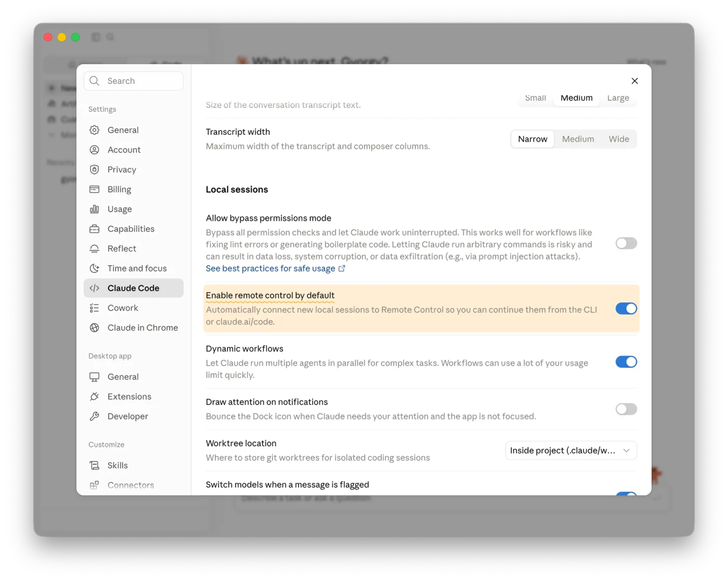Viewport: 728px width, 581px height.
Task: Click the Claude in Chrome globe icon
Action: coord(94,327)
